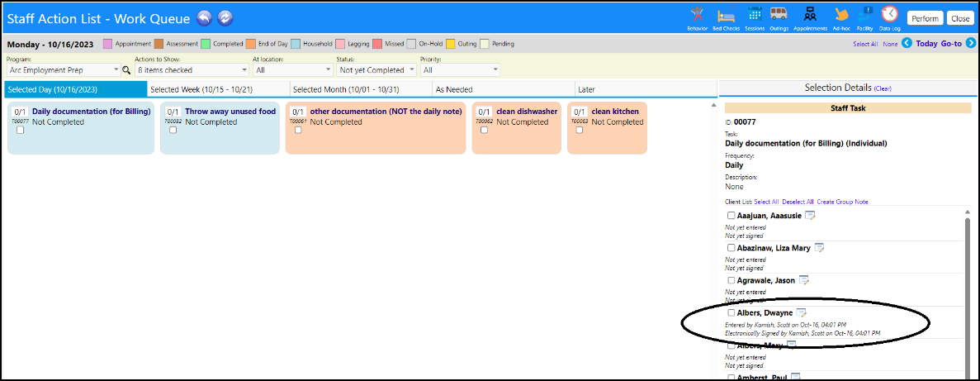Click Client List Select All link
The width and height of the screenshot is (980, 381).
tap(766, 202)
